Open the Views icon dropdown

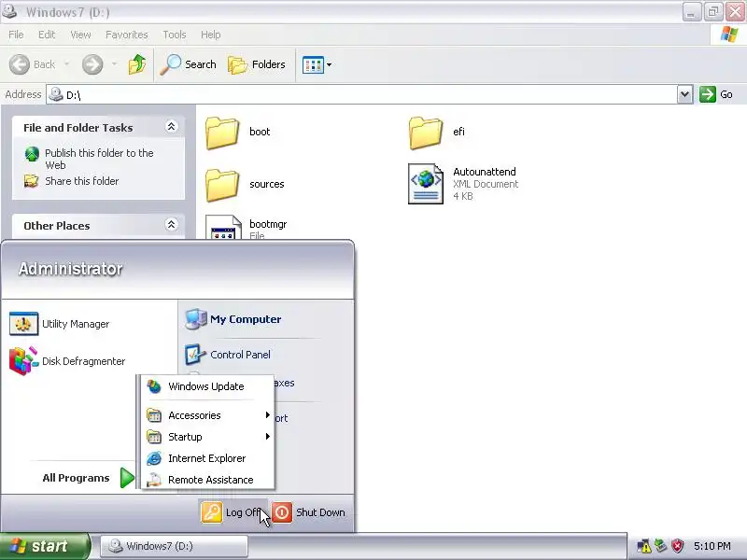click(317, 64)
